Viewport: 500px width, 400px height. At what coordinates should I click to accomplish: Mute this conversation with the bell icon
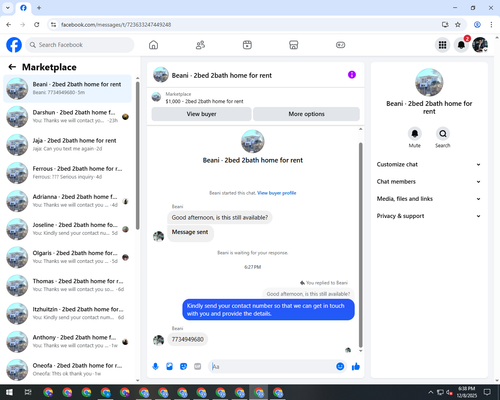415,134
